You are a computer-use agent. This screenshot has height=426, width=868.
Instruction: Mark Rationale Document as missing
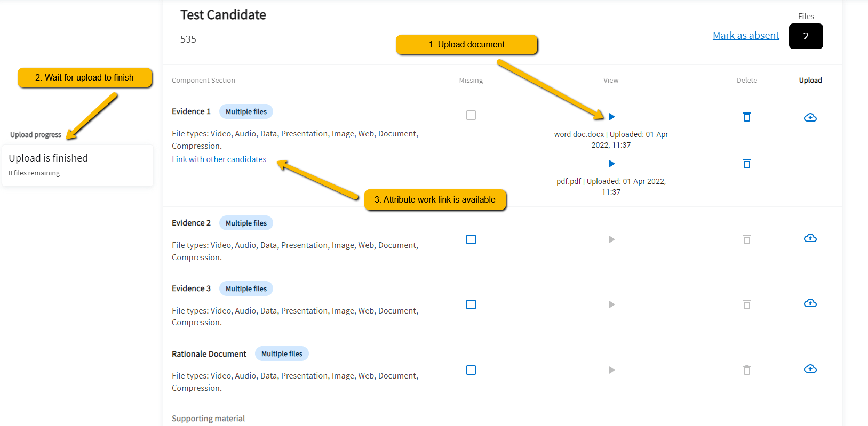click(x=471, y=370)
